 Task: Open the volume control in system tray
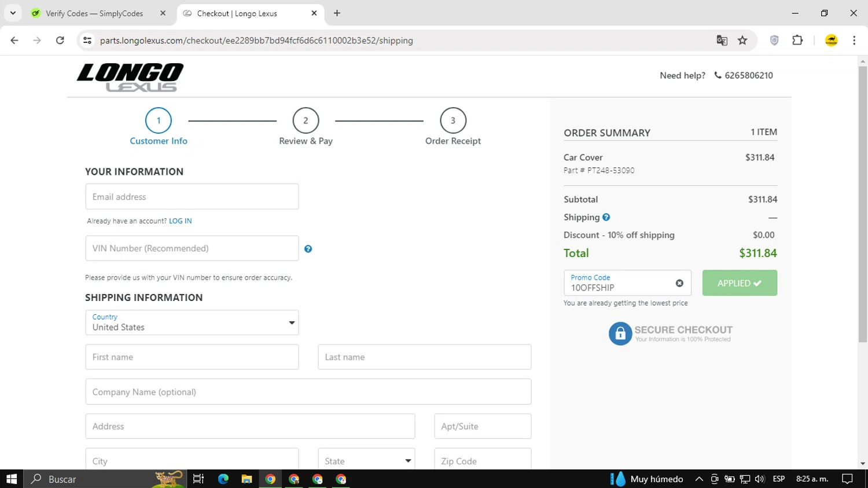760,479
